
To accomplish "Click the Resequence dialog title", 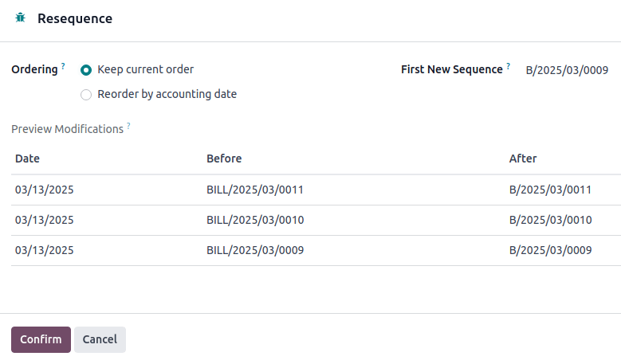I will (x=75, y=18).
